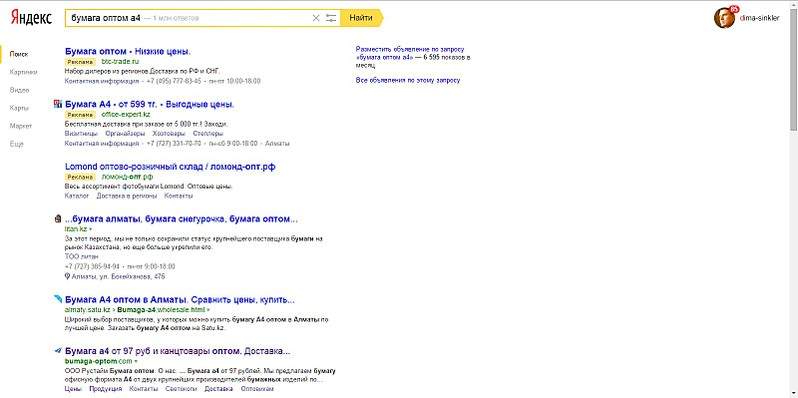
Task: Switch to the Картинки tab
Action: point(23,72)
